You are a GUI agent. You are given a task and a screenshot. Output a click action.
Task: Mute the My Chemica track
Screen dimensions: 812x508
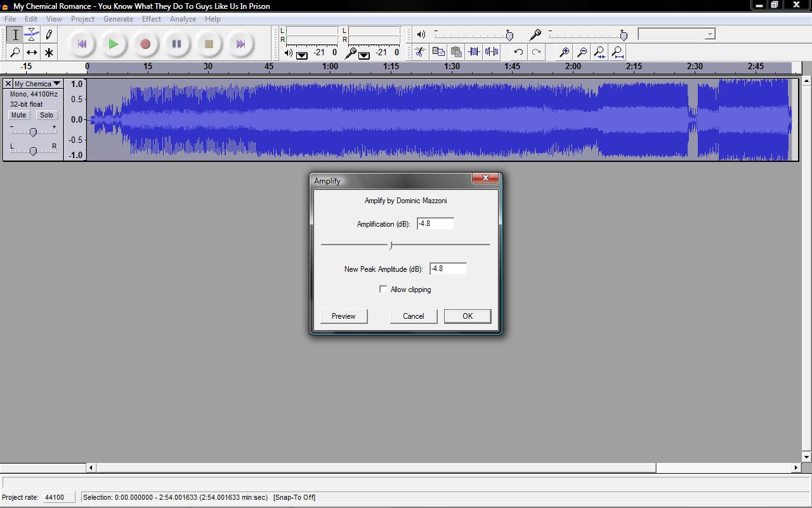[18, 115]
